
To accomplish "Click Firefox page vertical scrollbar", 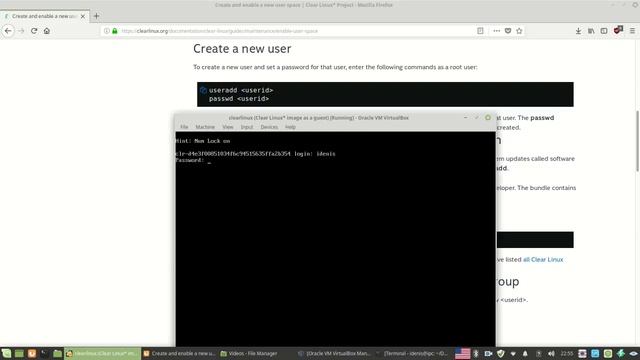I will pos(637,141).
